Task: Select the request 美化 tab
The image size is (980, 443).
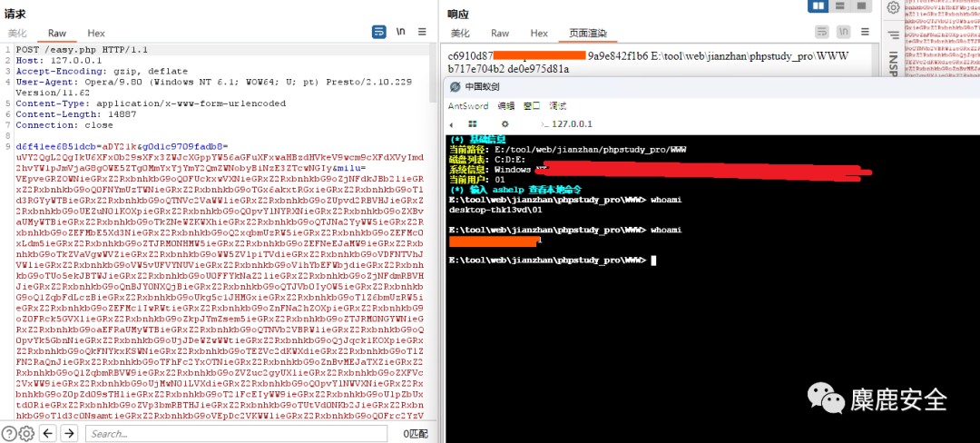Action: 17,33
